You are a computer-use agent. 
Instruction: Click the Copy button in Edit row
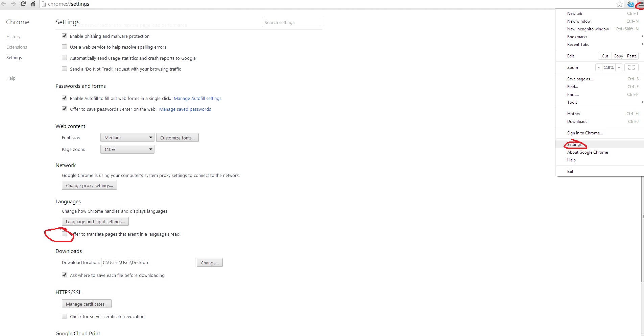click(x=618, y=56)
